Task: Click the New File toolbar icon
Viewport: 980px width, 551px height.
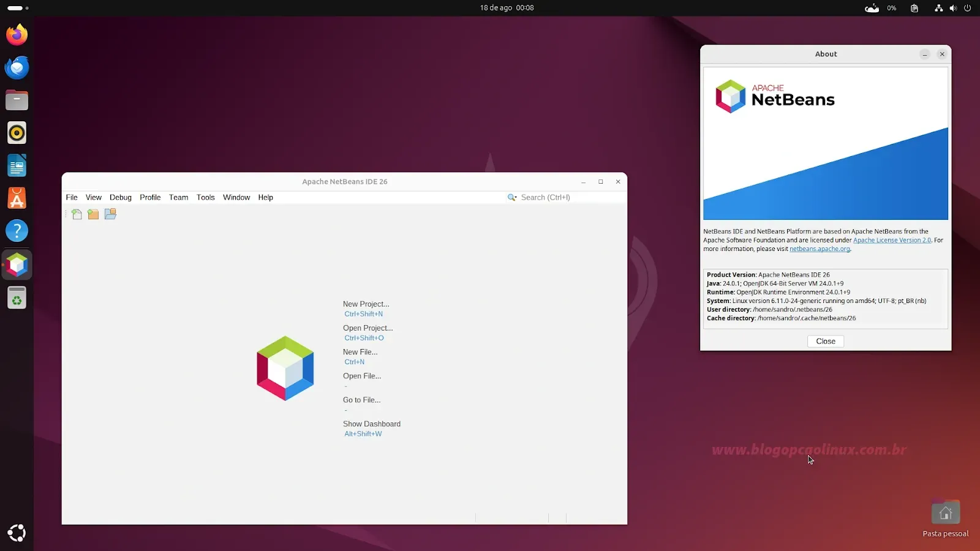Action: [x=77, y=214]
